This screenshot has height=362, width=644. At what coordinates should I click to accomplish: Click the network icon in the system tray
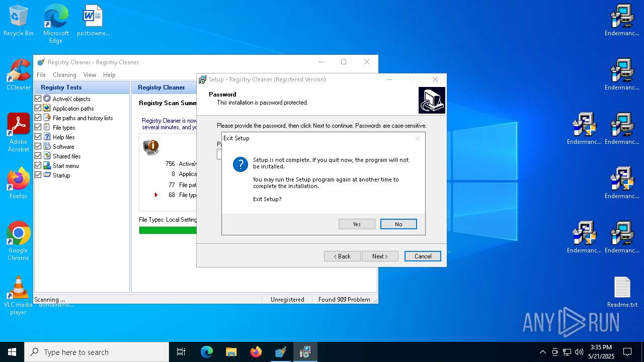pos(567,352)
